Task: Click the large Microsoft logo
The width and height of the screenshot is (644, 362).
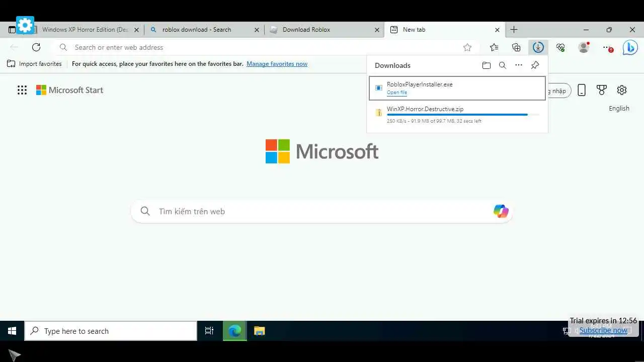Action: 322,151
